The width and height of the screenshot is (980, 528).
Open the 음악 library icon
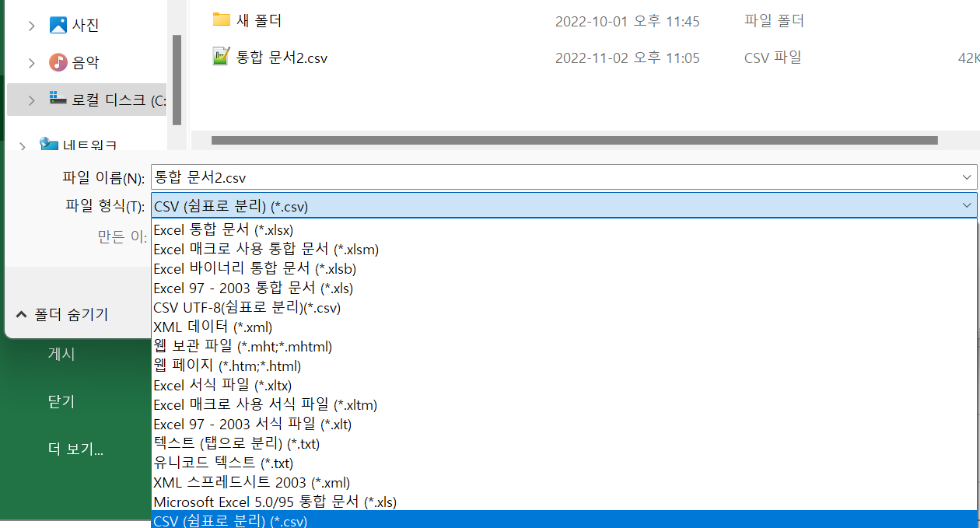coord(58,62)
